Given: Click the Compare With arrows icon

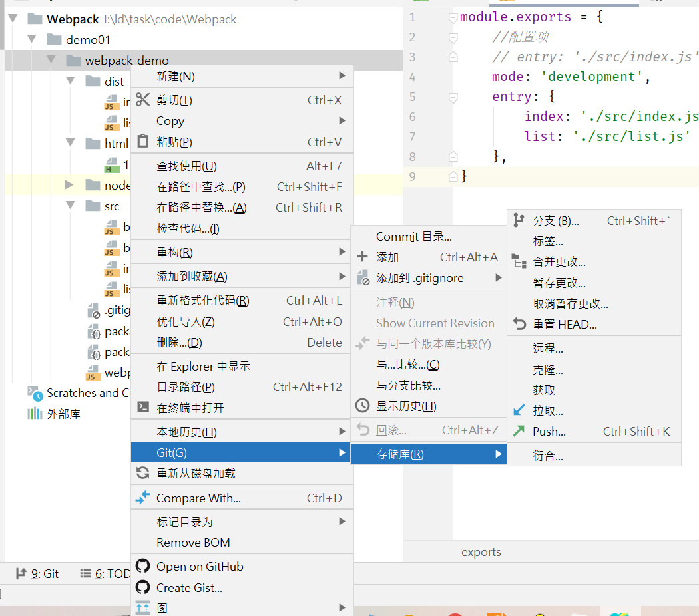Looking at the screenshot, I should (142, 497).
